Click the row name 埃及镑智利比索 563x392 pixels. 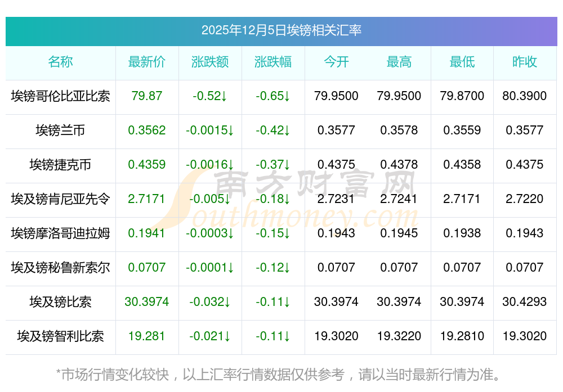tap(60, 336)
